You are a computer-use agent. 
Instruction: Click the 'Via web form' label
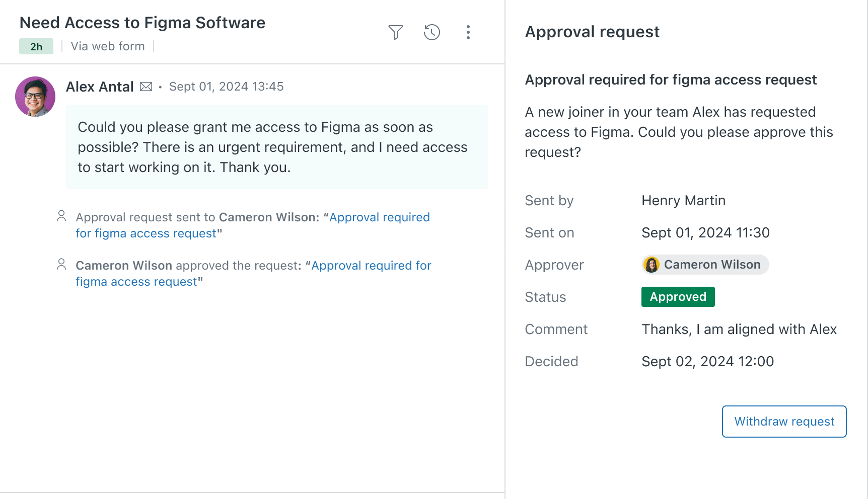point(108,46)
